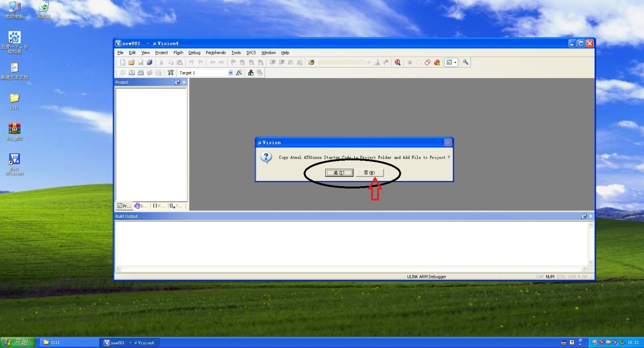Open the Peripherals menu
The width and height of the screenshot is (644, 348).
click(216, 53)
